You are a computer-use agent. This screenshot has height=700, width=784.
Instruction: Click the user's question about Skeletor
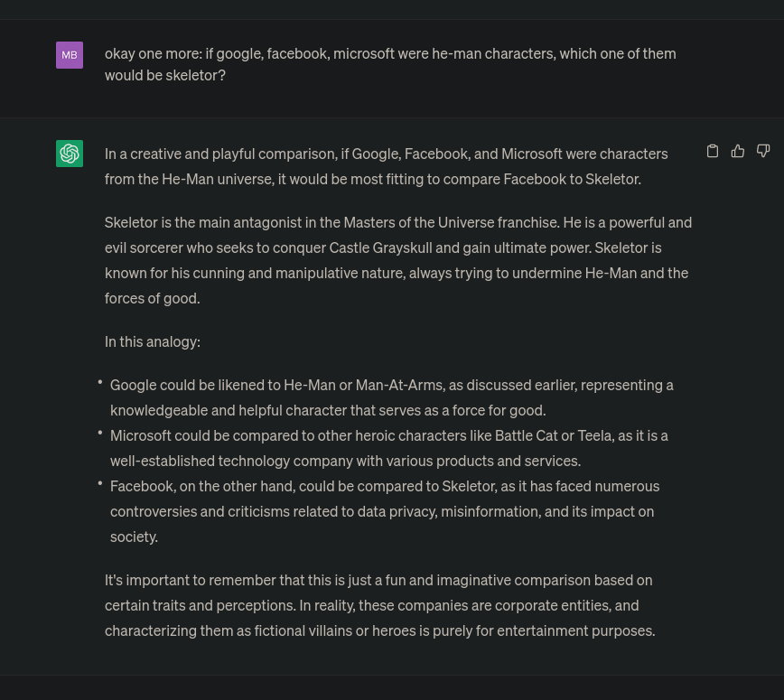tap(390, 64)
